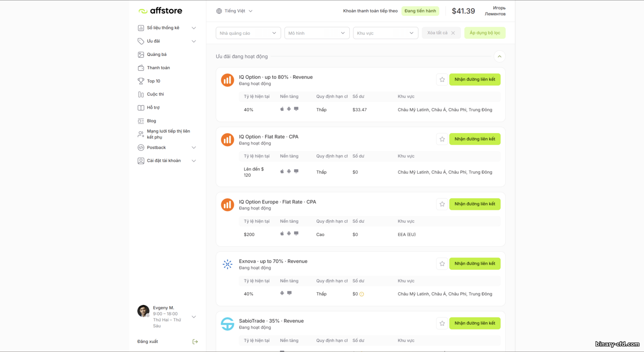Click IQ Option Flat Rate CPA logo

[x=228, y=140]
